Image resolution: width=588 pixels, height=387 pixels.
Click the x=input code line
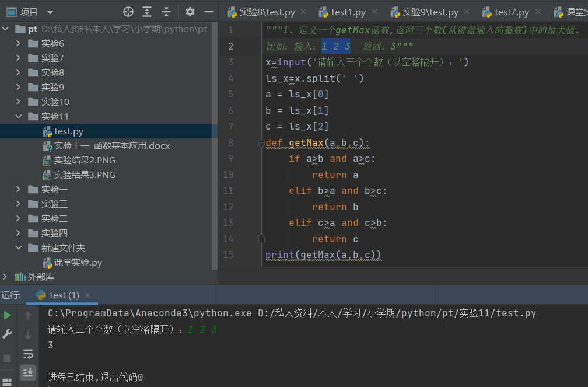(367, 62)
